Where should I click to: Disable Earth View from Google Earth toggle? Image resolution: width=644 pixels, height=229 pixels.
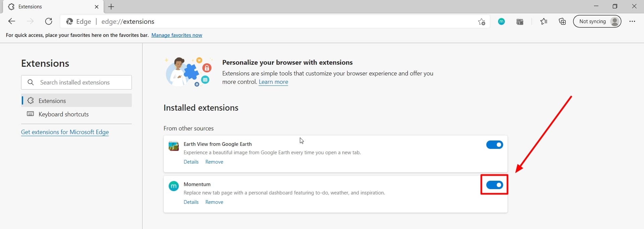pos(494,145)
